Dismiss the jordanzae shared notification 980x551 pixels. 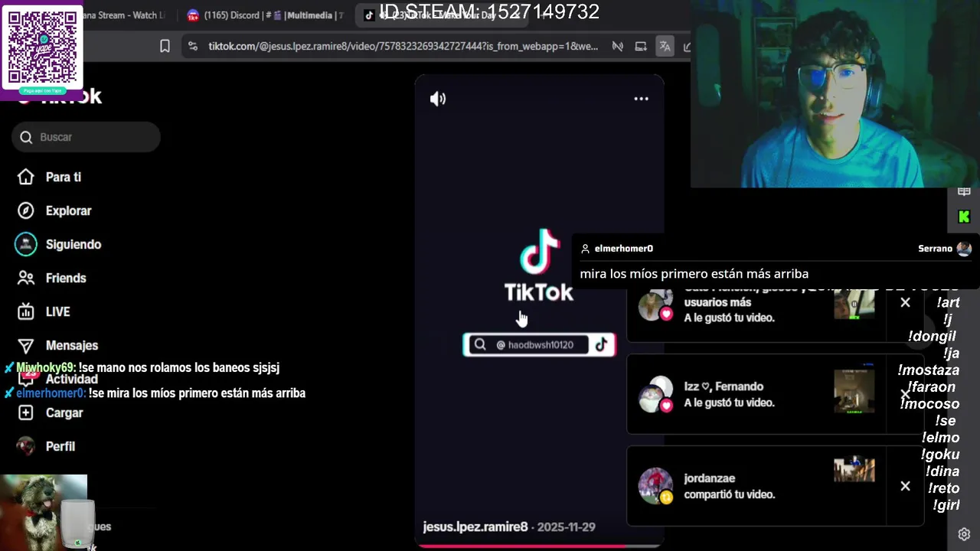[905, 486]
